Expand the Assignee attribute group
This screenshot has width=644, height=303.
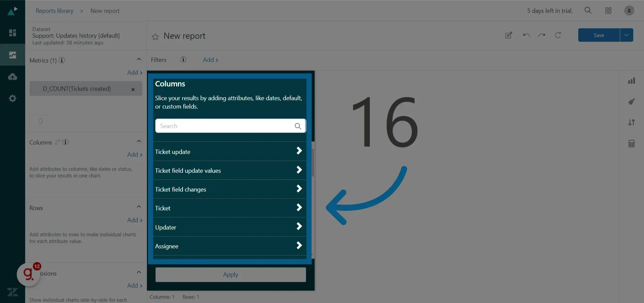pos(230,246)
